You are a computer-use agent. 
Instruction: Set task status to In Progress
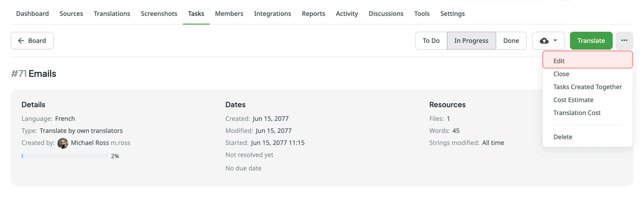point(471,41)
